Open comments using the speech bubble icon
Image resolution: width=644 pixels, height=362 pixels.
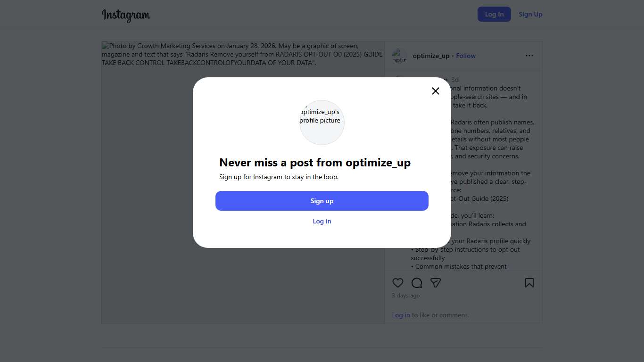click(417, 283)
